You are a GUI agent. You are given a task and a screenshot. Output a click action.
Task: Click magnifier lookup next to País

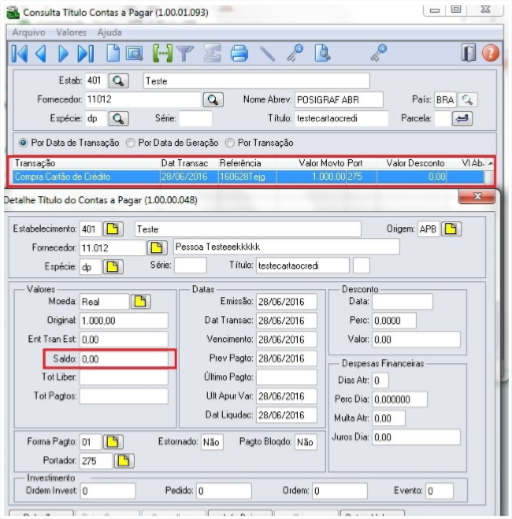467,100
